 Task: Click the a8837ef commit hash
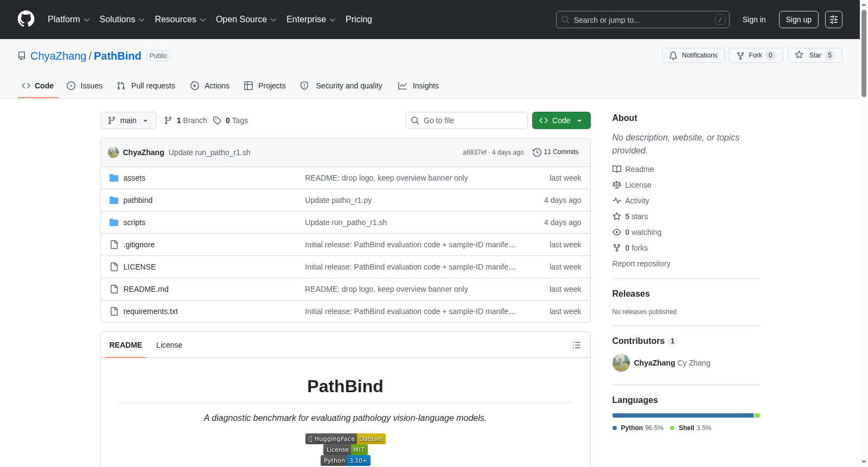475,152
